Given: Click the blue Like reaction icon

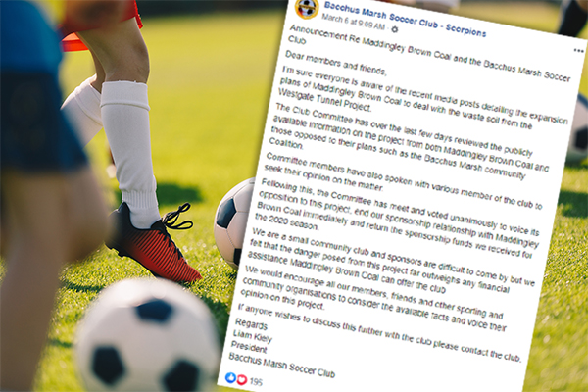Looking at the screenshot, I should click(230, 377).
